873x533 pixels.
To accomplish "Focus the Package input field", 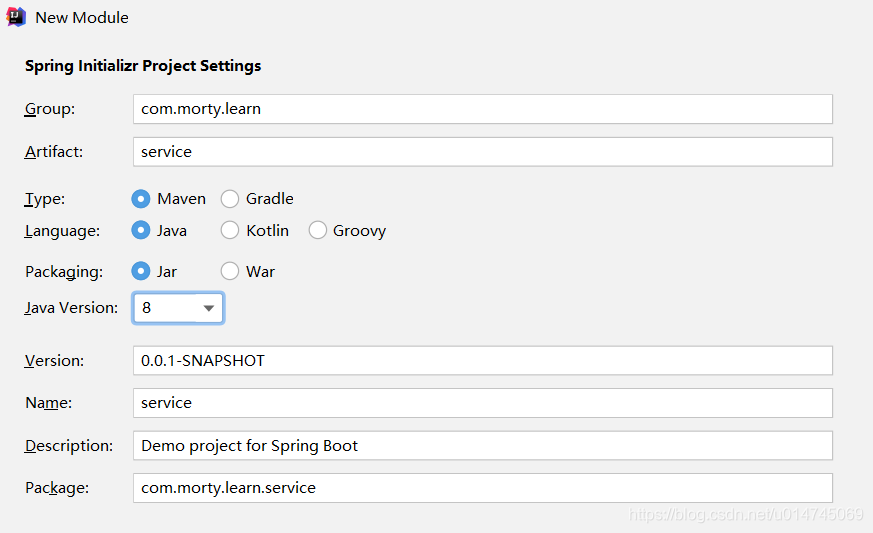I will pos(482,488).
